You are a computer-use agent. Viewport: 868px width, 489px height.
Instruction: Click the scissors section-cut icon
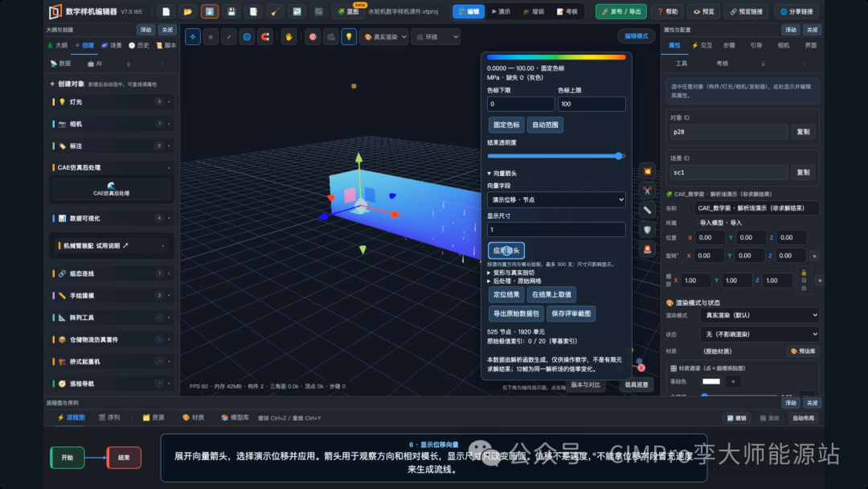pos(647,191)
